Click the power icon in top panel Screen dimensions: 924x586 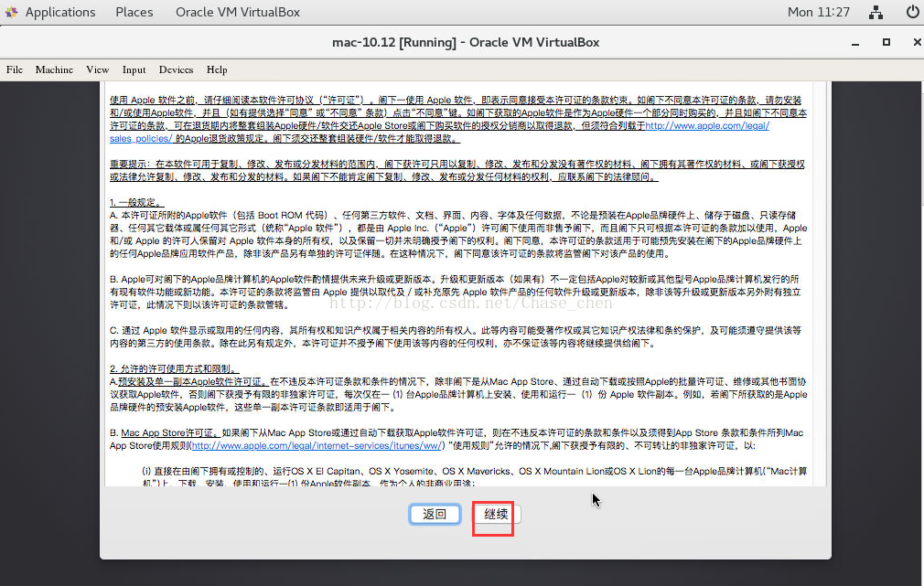click(x=911, y=12)
